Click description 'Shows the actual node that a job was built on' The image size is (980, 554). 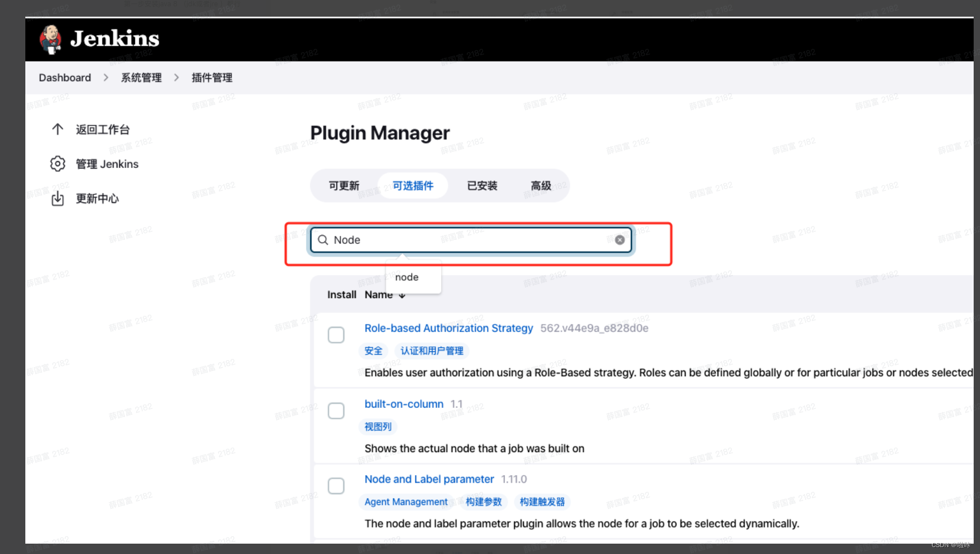point(474,449)
